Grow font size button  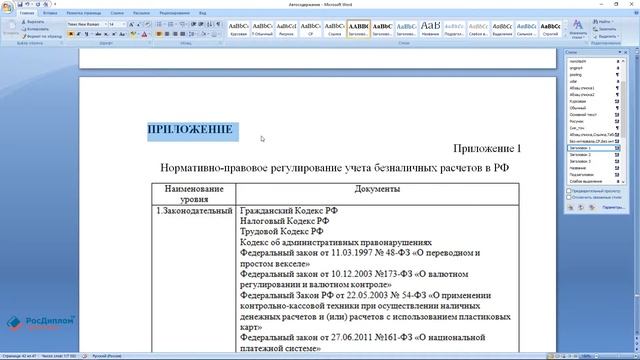tap(131, 24)
